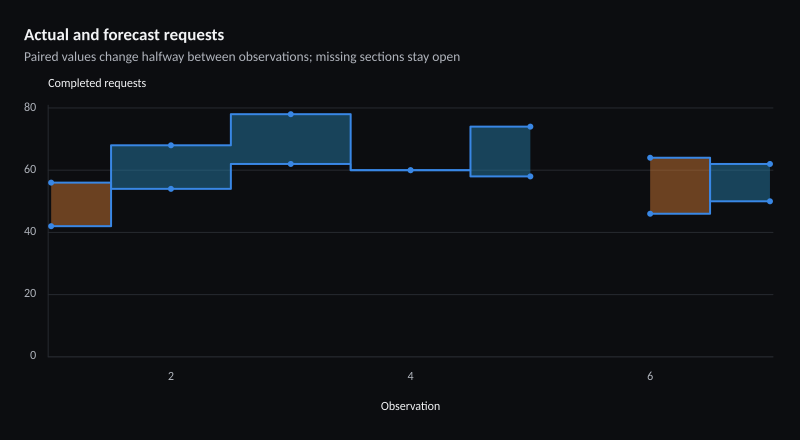Click the orange filled band at observation 6
Screen dimensions: 800x440
(x=680, y=186)
